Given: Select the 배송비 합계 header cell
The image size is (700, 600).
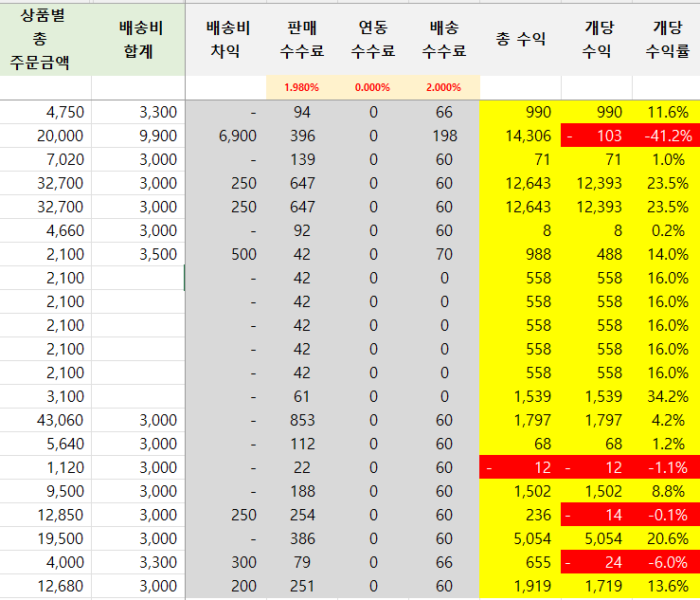Looking at the screenshot, I should (138, 39).
